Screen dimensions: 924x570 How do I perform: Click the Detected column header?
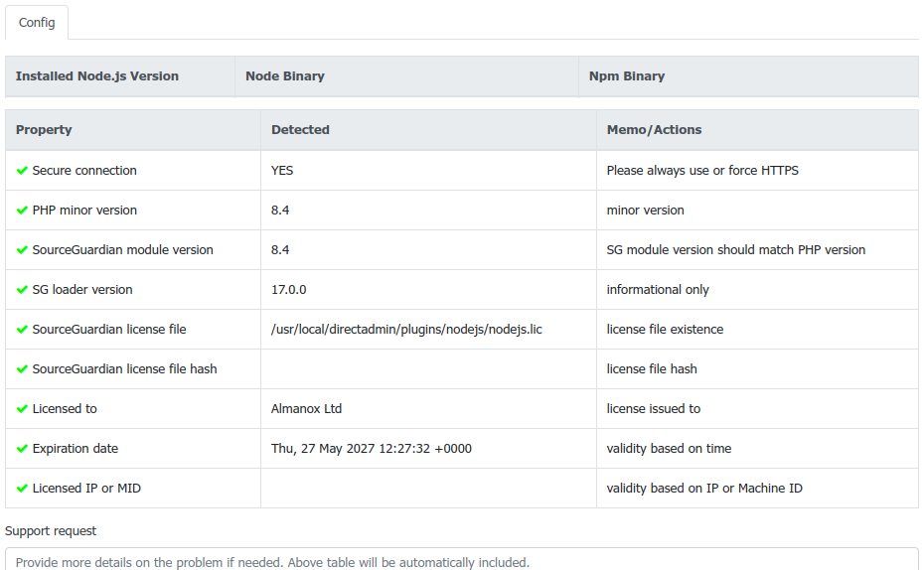point(428,130)
